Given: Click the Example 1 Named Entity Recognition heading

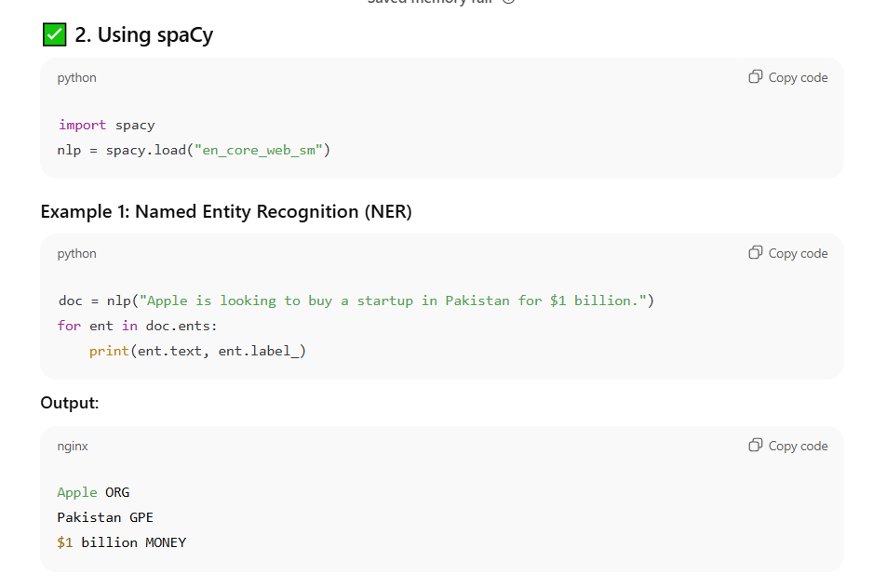Looking at the screenshot, I should (226, 212).
